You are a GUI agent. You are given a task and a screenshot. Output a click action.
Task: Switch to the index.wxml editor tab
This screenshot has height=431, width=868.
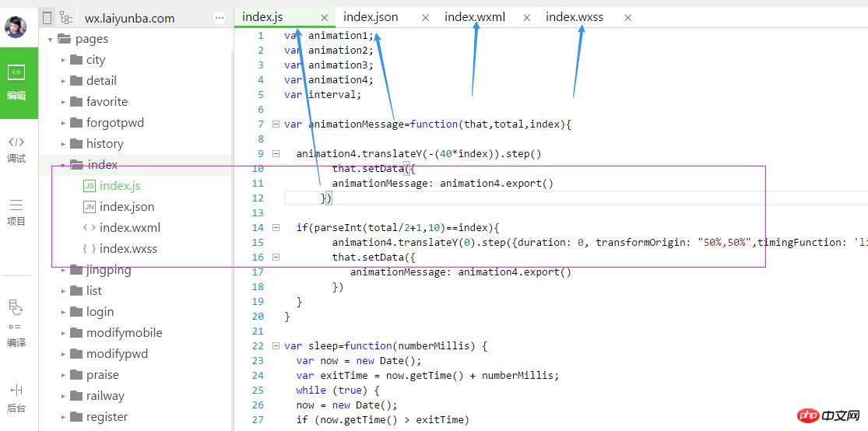[x=475, y=17]
